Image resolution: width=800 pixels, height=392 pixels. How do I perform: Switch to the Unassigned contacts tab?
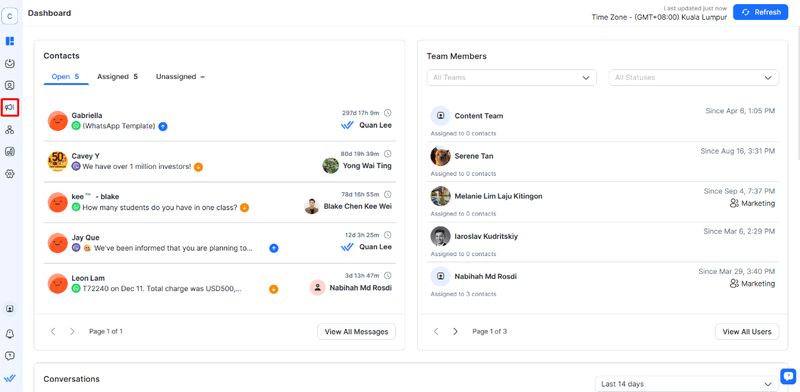(180, 77)
